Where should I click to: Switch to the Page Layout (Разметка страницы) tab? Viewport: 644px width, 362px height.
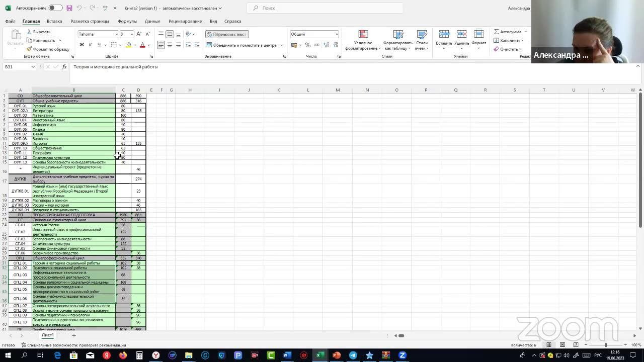[x=90, y=21]
